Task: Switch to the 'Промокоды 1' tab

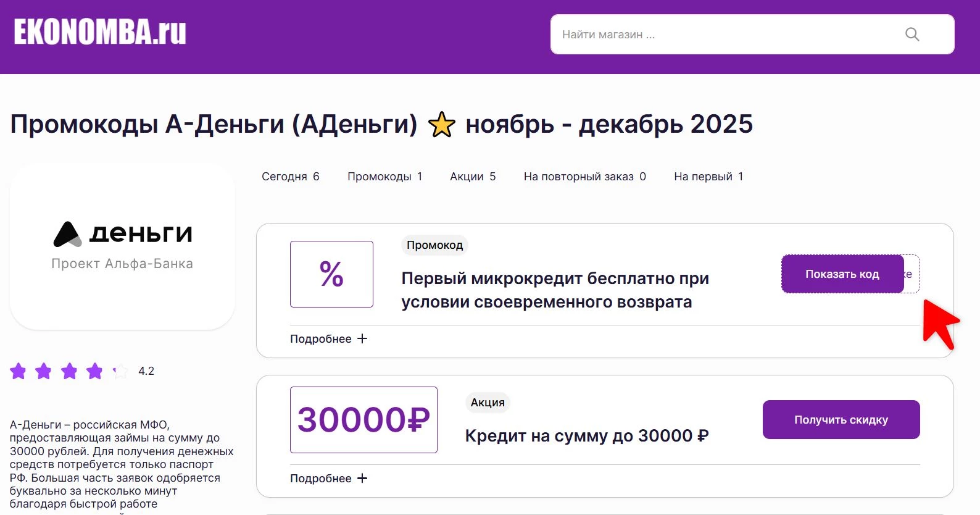Action: coord(385,177)
